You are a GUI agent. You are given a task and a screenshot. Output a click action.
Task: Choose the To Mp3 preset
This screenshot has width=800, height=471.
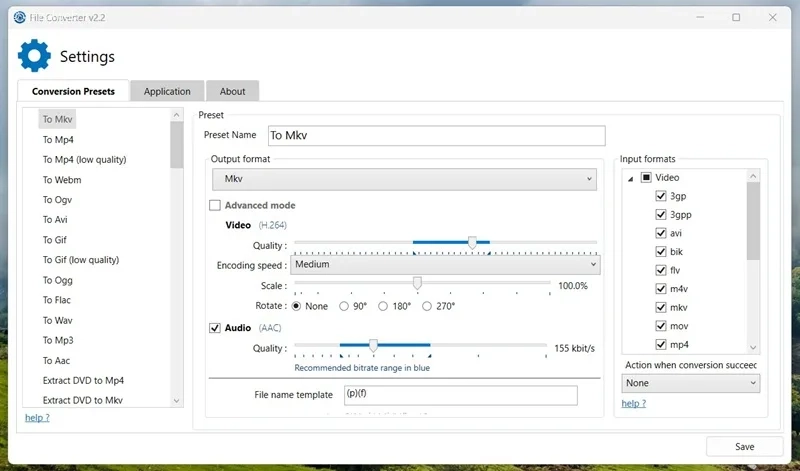point(58,340)
